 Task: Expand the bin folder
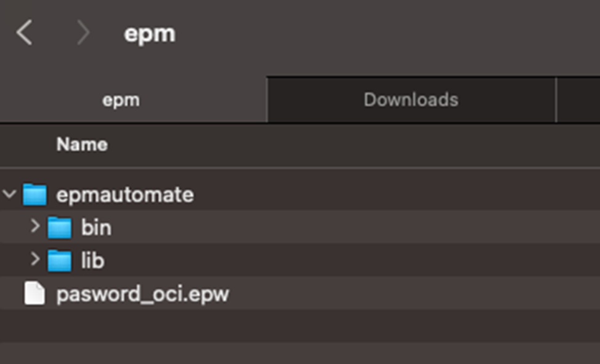35,228
